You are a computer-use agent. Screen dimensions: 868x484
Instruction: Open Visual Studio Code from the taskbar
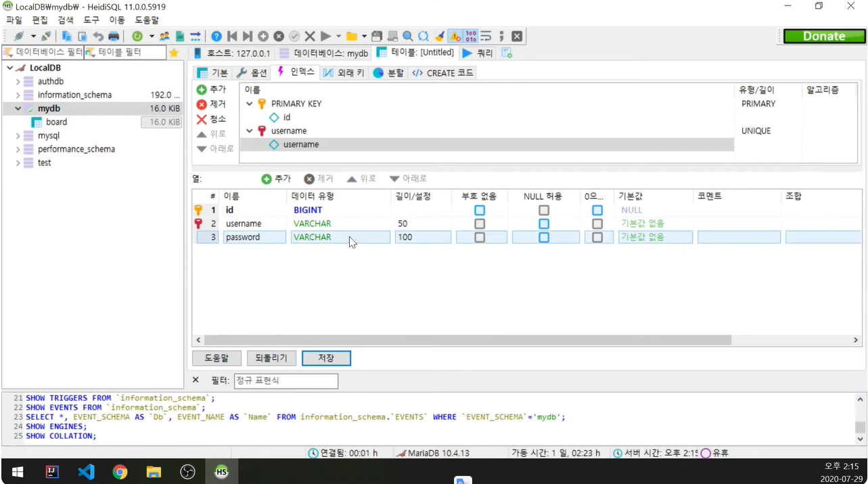(x=86, y=472)
